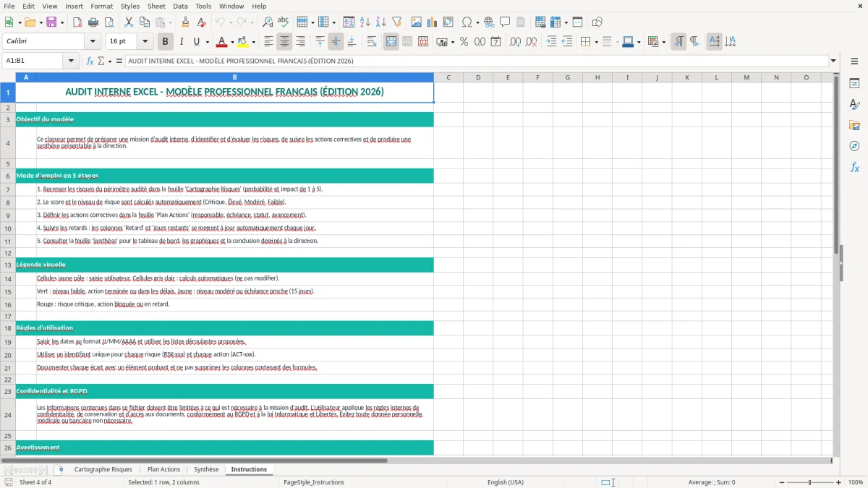Expand the formula bar
868x488 pixels.
tap(833, 61)
